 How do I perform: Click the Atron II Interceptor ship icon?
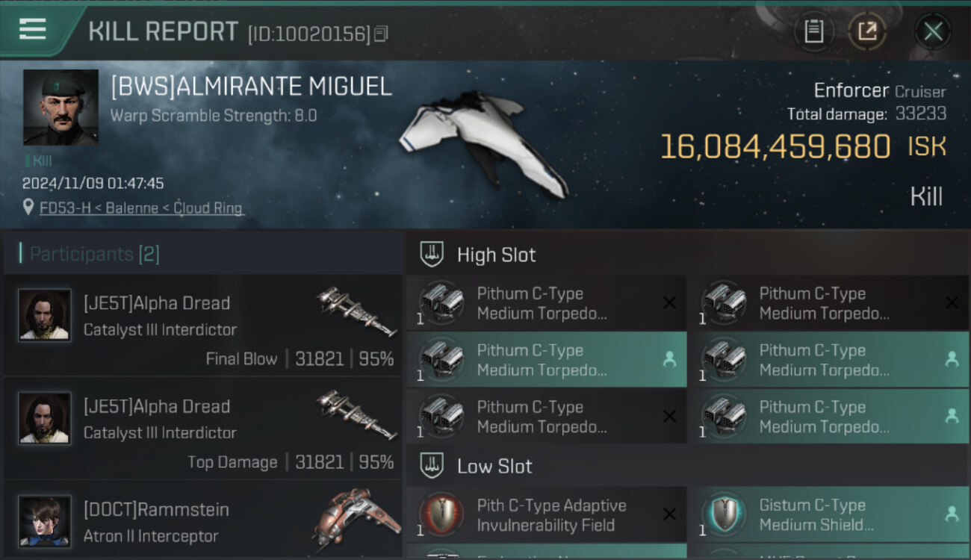click(357, 520)
